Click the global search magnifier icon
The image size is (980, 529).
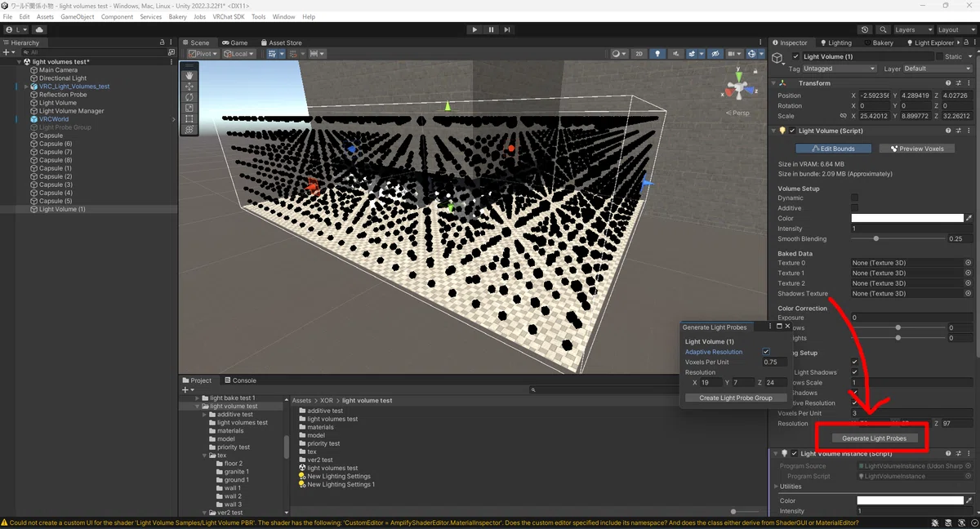(x=881, y=29)
